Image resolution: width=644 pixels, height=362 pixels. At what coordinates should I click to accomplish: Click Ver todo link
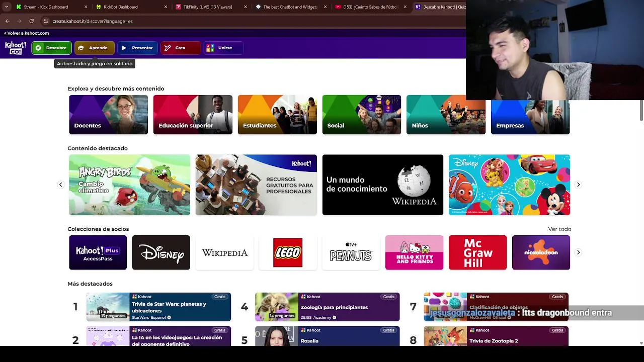(x=559, y=229)
